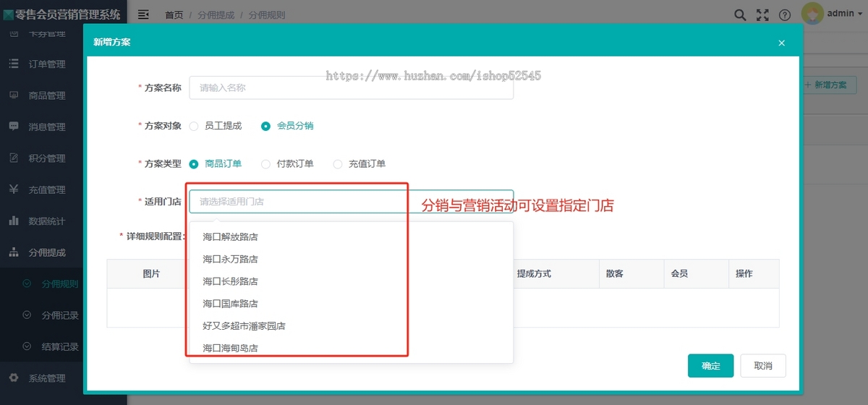Click the 提成方式 table column header
The width and height of the screenshot is (868, 405).
pos(534,273)
